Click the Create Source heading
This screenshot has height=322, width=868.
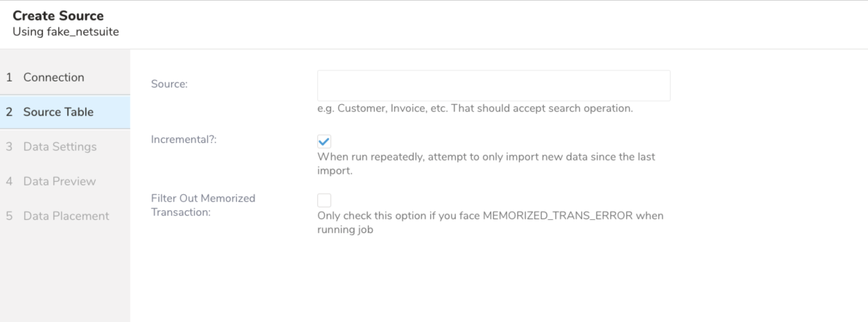58,16
